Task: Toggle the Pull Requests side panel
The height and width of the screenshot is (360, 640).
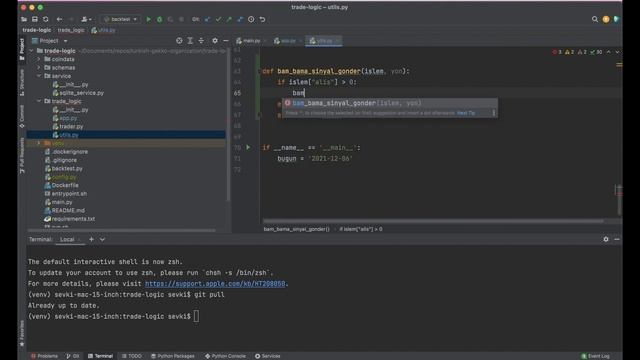Action: 22,155
